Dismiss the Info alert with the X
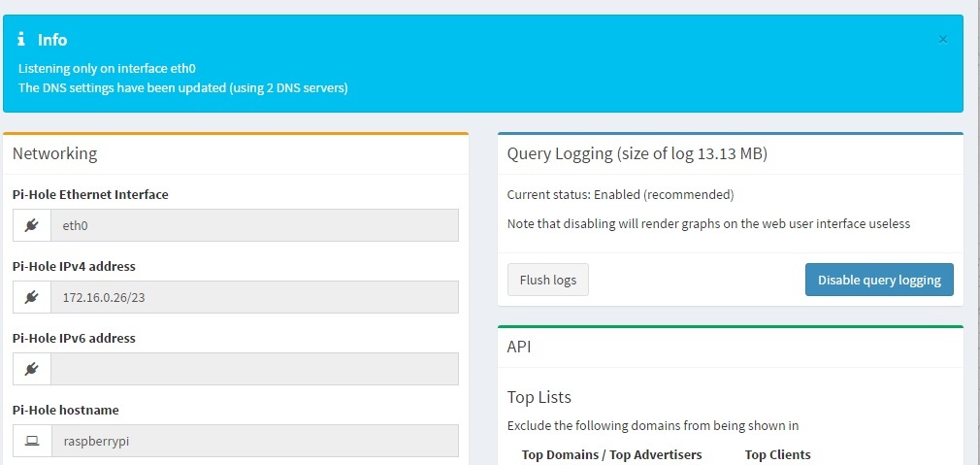Screen dimensions: 980x465 click(943, 40)
